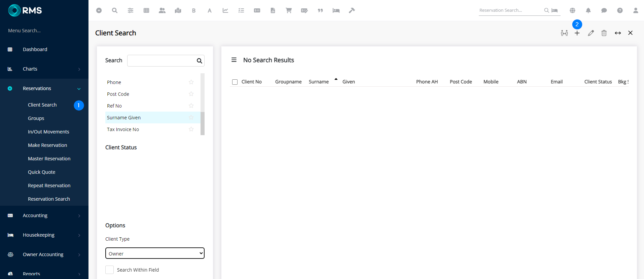Click the trash delete icon
This screenshot has width=644, height=279.
[x=604, y=33]
